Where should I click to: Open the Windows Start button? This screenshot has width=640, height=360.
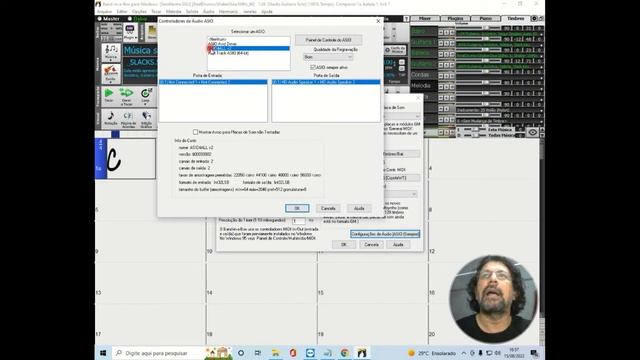(x=103, y=353)
